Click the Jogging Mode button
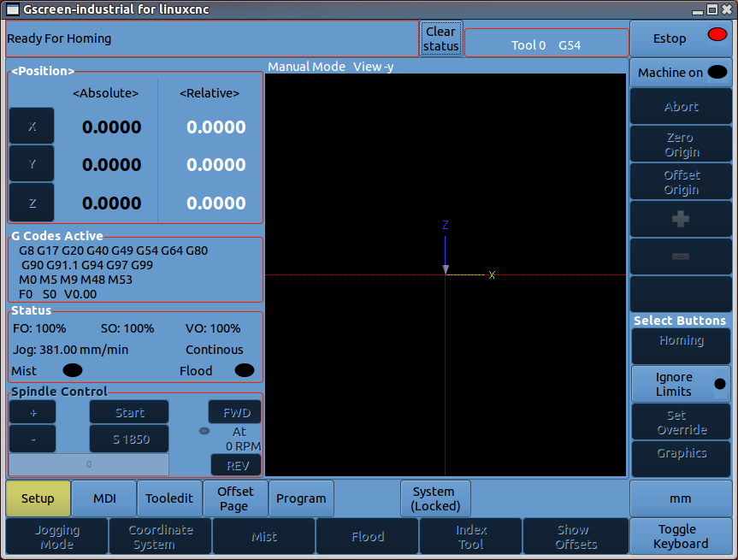 click(x=57, y=536)
